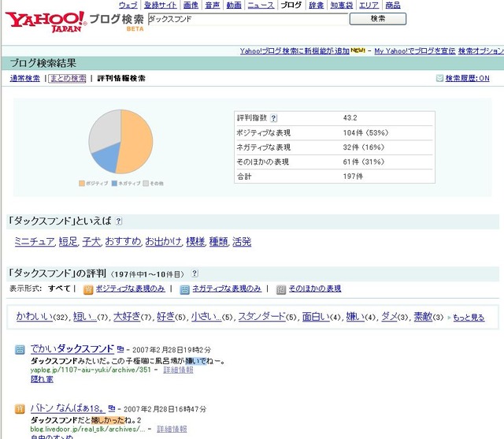Click the orange ポジティブ legend swatch
The width and height of the screenshot is (504, 439).
[x=82, y=184]
